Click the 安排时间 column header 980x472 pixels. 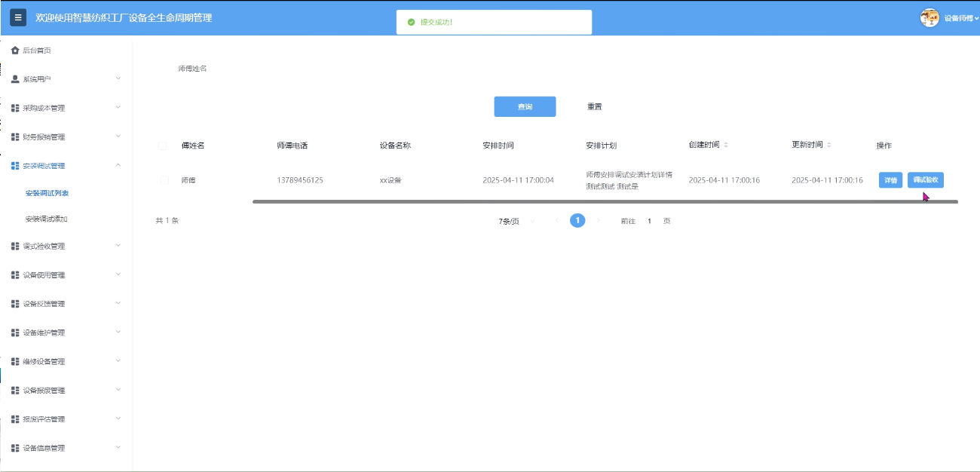[x=498, y=146]
